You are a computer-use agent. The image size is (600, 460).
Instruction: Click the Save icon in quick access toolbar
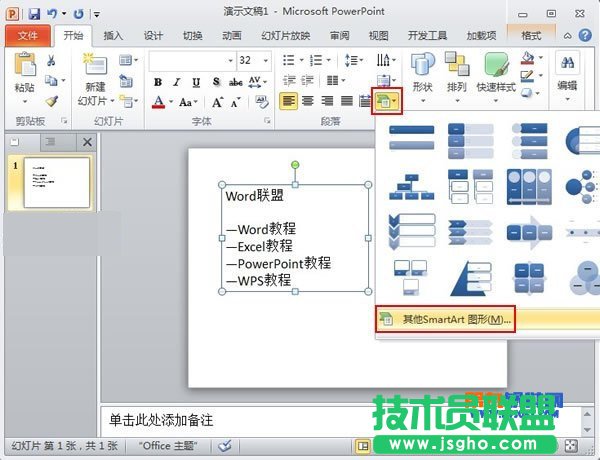(x=34, y=14)
